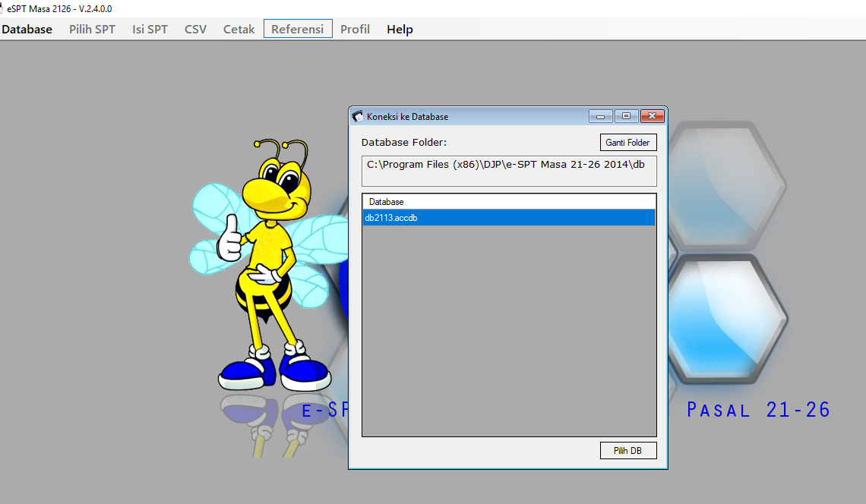Viewport: 866px width, 504px height.
Task: Open the Referensi menu
Action: 298,29
